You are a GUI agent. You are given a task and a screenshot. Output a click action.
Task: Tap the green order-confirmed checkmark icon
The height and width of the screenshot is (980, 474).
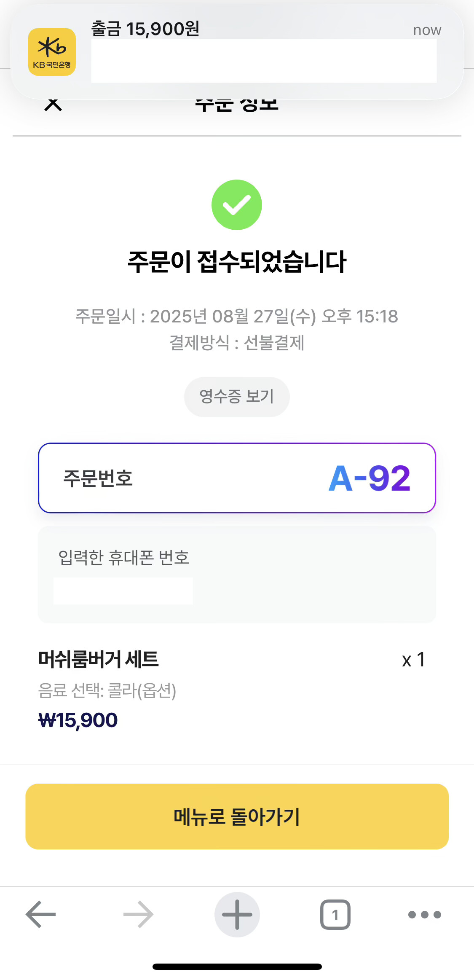tap(237, 205)
